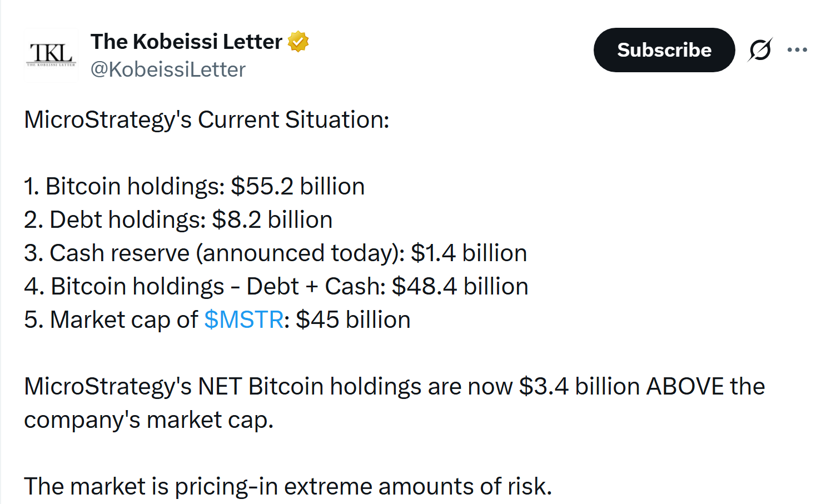Open the three-dot more options menu
This screenshot has width=821, height=504.
point(797,50)
